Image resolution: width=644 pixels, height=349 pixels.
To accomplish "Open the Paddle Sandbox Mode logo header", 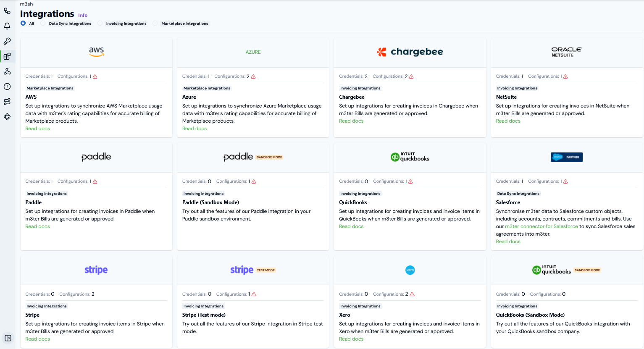I will (253, 157).
